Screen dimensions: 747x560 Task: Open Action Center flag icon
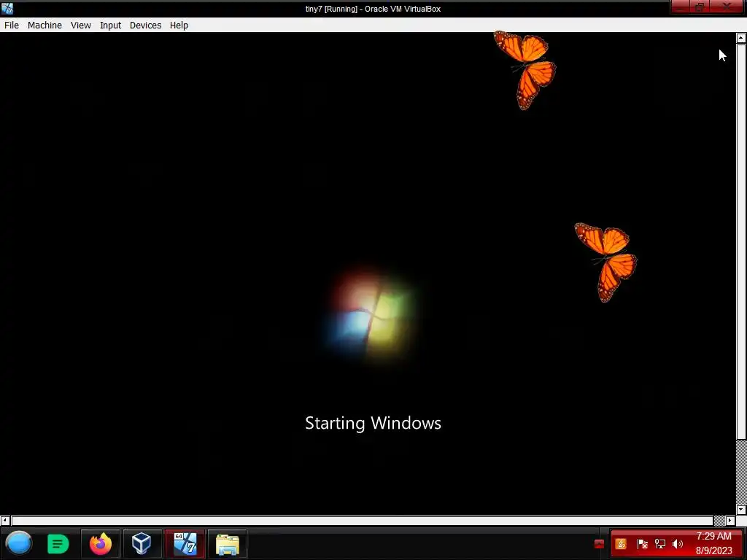642,544
